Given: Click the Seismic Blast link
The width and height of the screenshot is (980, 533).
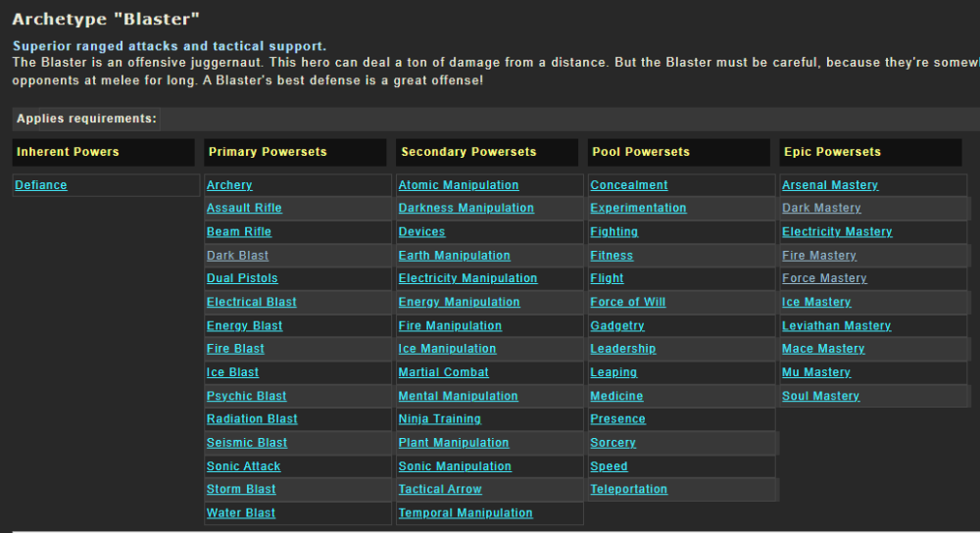Looking at the screenshot, I should pos(247,443).
